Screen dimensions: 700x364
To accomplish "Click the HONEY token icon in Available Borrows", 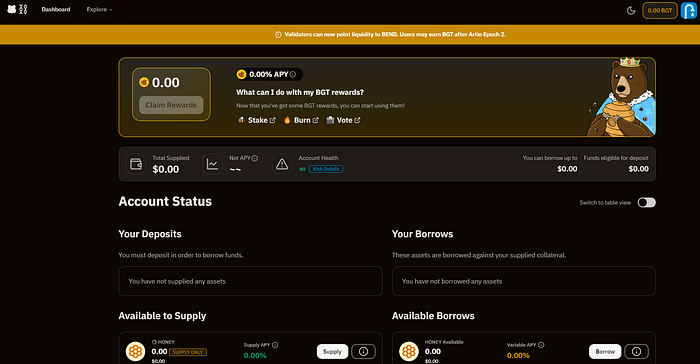I will tap(408, 351).
